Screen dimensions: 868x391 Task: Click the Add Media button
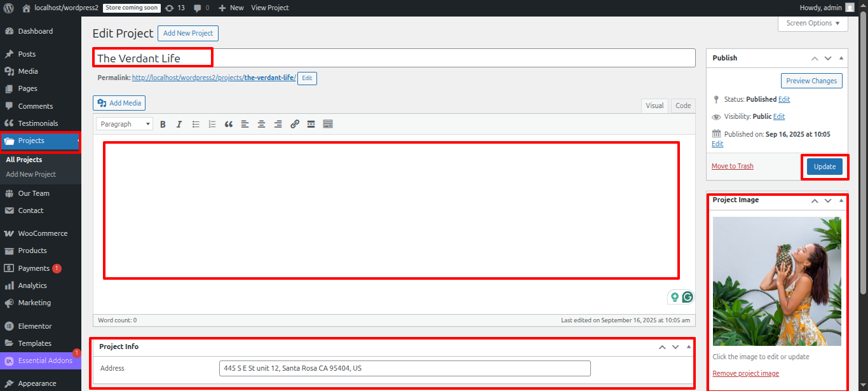[x=119, y=103]
